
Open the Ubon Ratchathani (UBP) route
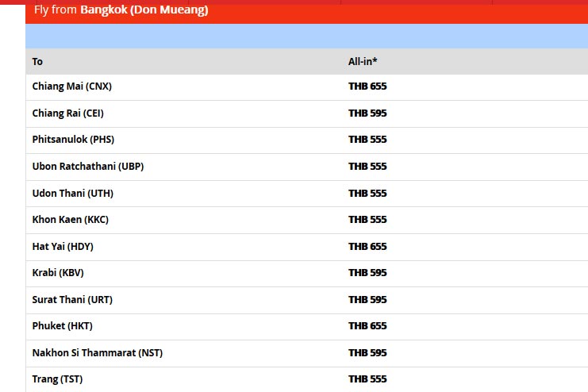click(x=88, y=167)
